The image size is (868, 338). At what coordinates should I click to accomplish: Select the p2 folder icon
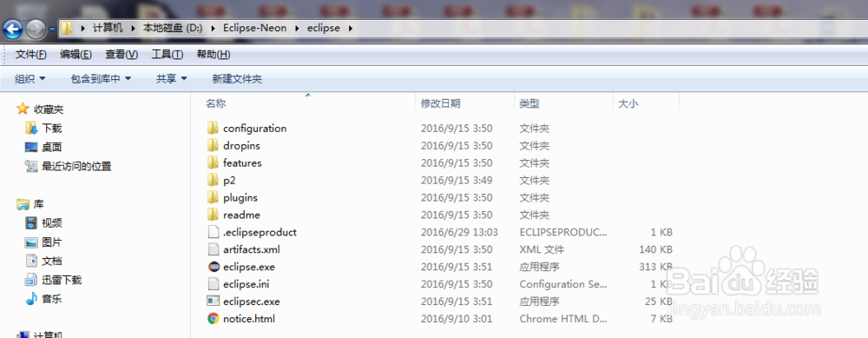pyautogui.click(x=214, y=180)
